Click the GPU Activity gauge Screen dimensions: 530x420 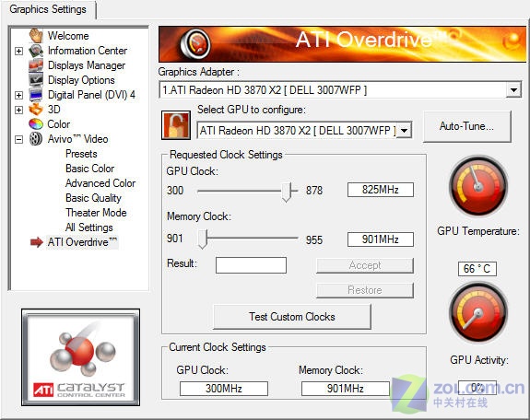tap(478, 313)
